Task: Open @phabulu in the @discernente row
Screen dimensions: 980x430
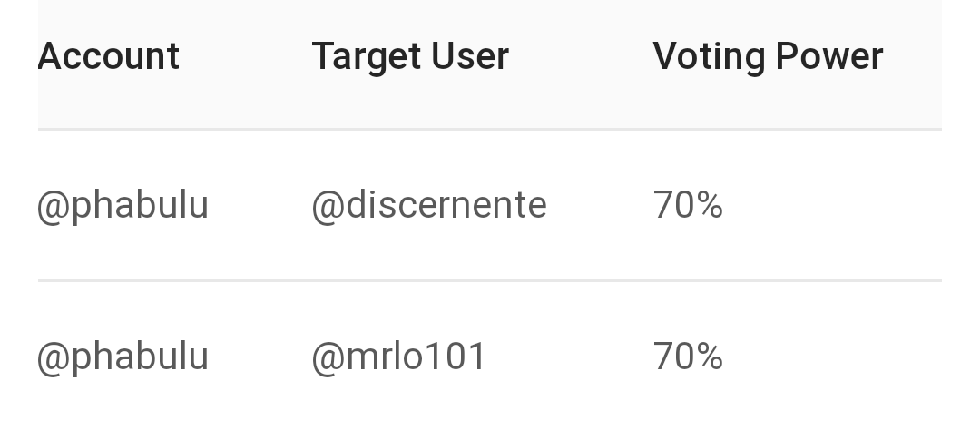Action: [122, 206]
